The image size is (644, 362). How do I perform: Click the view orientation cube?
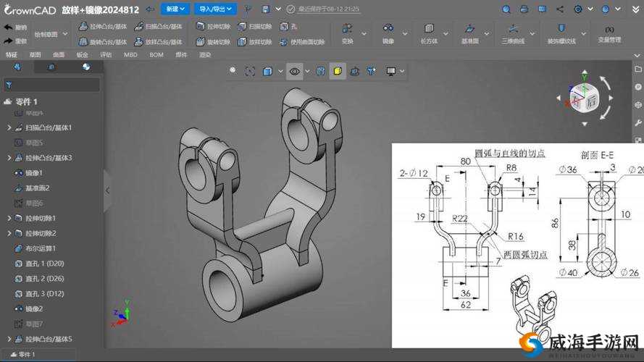click(584, 98)
